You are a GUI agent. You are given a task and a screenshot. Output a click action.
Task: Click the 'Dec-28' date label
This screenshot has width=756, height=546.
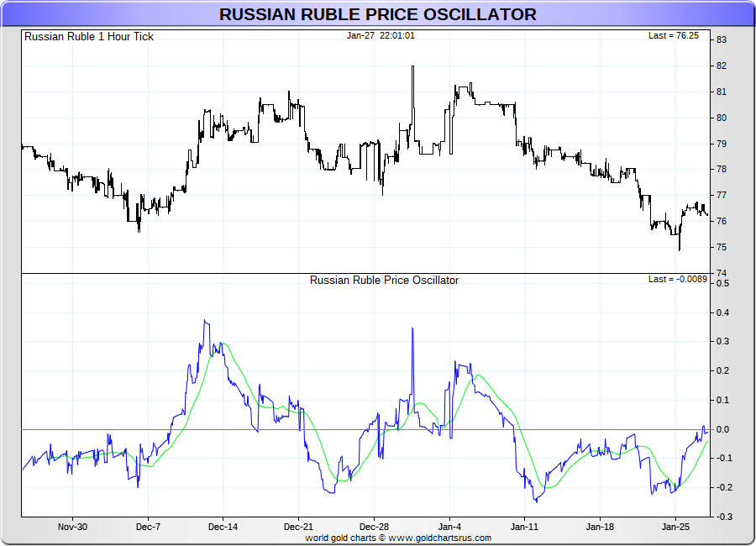click(374, 527)
